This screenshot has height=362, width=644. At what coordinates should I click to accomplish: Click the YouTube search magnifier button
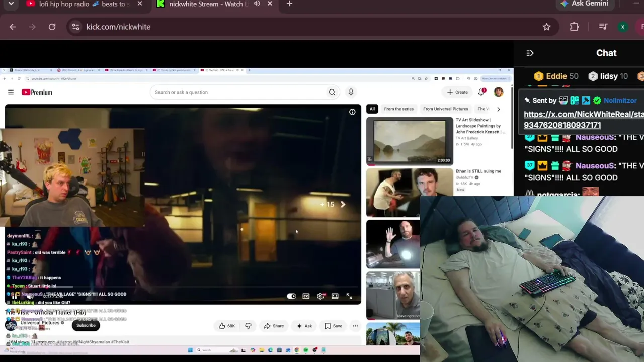point(332,92)
